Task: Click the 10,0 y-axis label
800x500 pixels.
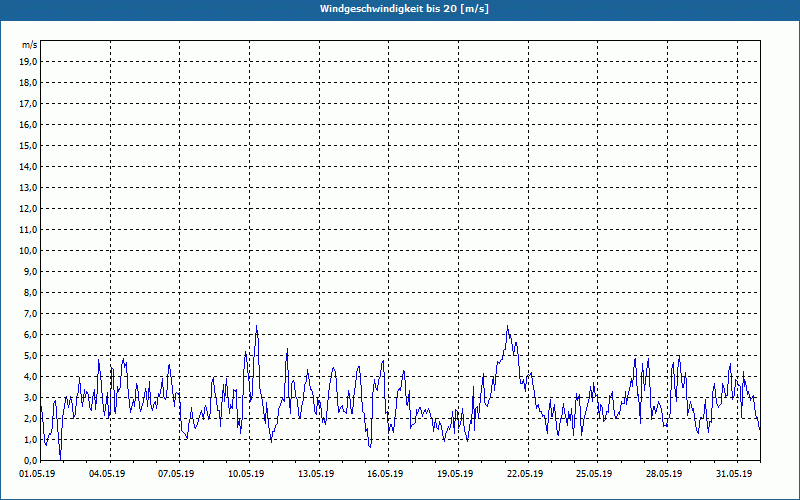Action: [28, 251]
